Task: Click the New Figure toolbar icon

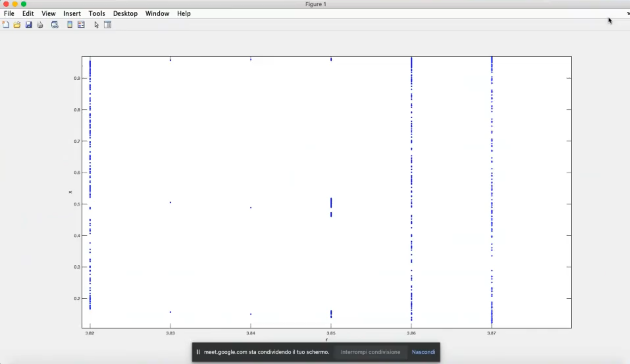Action: coord(6,25)
